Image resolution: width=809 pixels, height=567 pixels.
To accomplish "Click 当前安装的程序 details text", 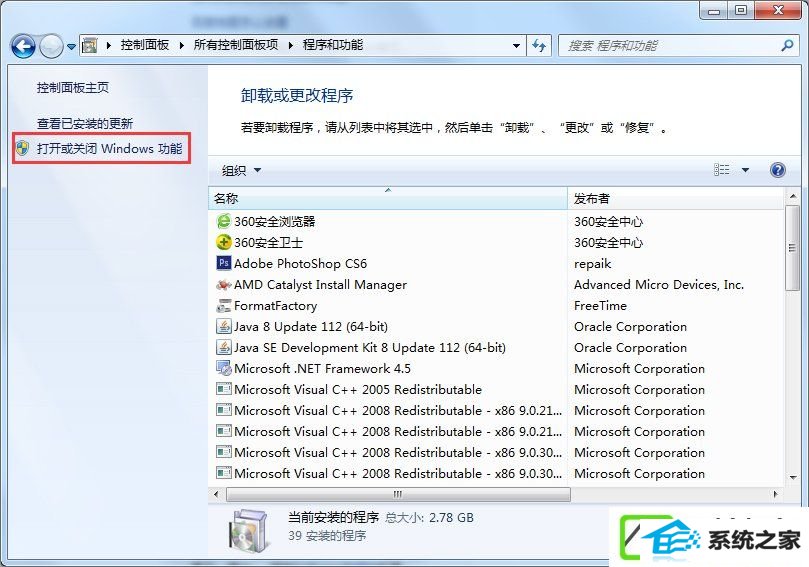I will pos(333,517).
